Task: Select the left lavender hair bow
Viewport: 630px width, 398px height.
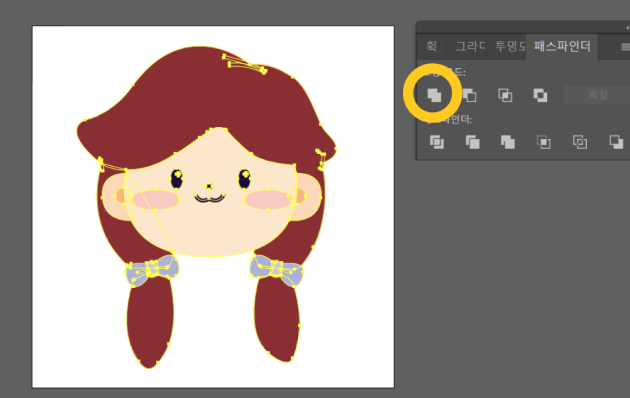Action: (x=152, y=270)
